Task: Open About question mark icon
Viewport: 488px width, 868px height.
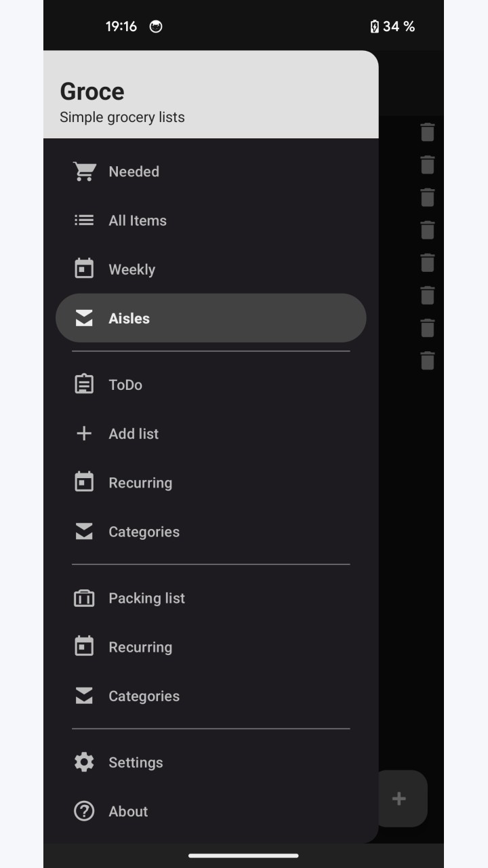Action: pos(84,811)
